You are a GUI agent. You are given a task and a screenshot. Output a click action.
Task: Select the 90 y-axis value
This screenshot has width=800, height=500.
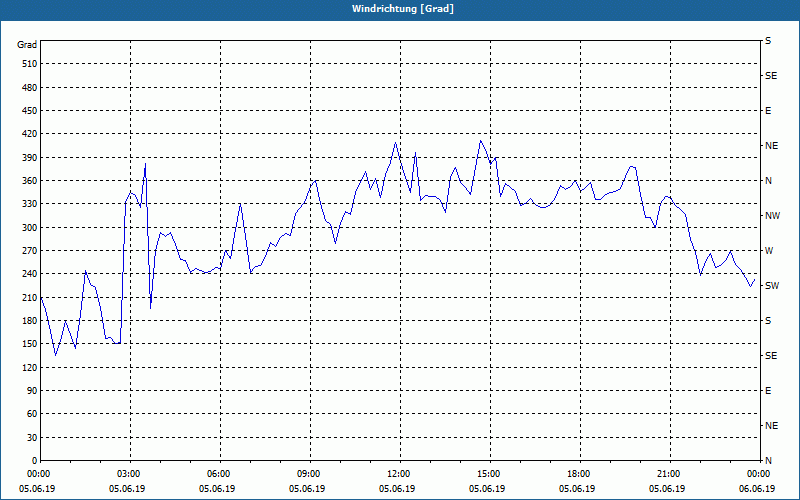32,391
